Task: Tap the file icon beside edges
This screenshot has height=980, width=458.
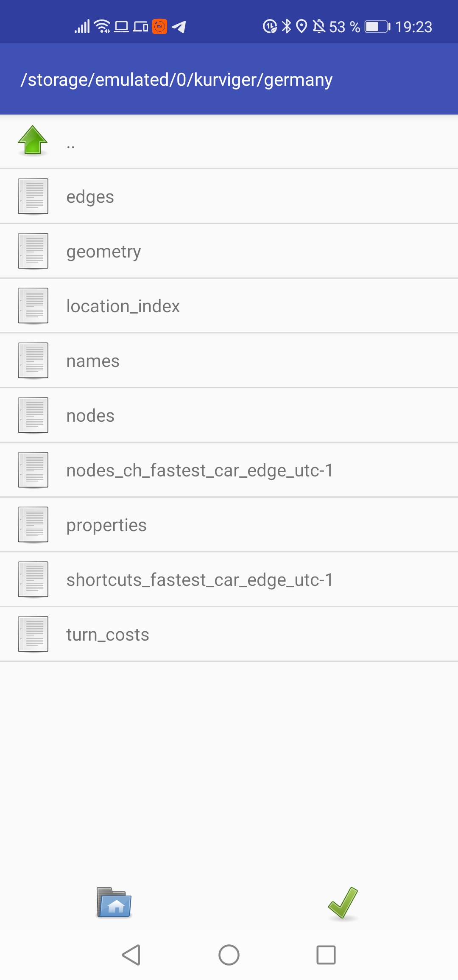Action: [x=33, y=196]
